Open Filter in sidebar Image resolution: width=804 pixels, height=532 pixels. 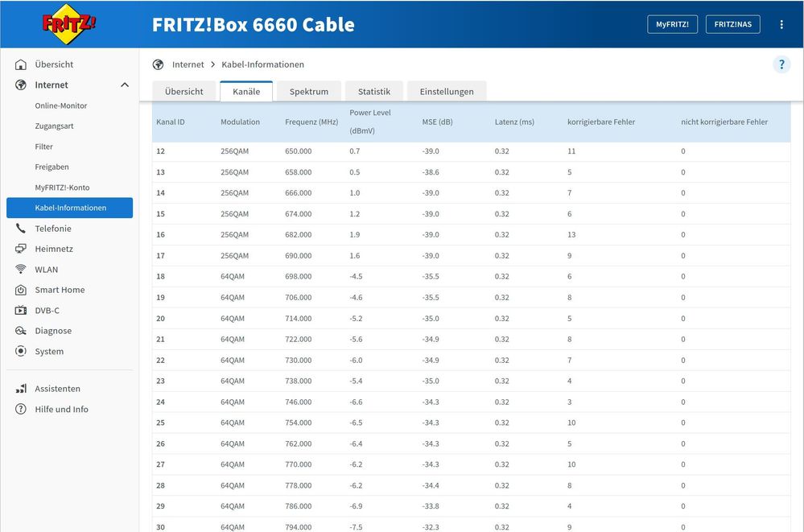pos(44,146)
